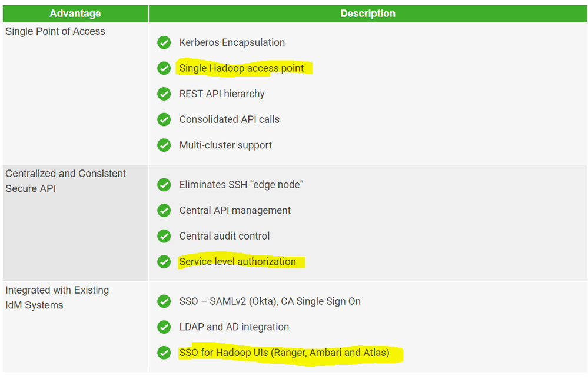
Task: Click the checkmark beside SSO – SAMLv2 (Okta)
Action: click(164, 301)
